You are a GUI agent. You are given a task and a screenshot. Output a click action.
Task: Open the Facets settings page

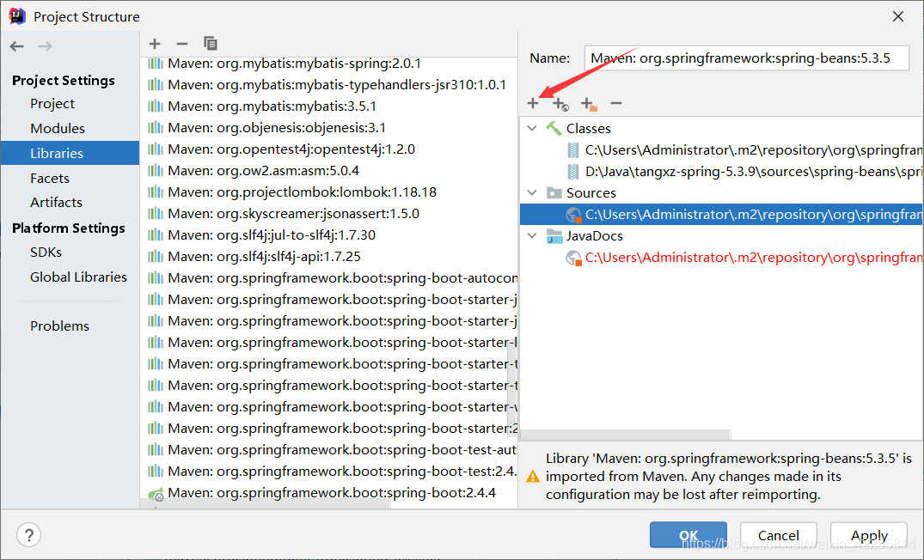50,178
